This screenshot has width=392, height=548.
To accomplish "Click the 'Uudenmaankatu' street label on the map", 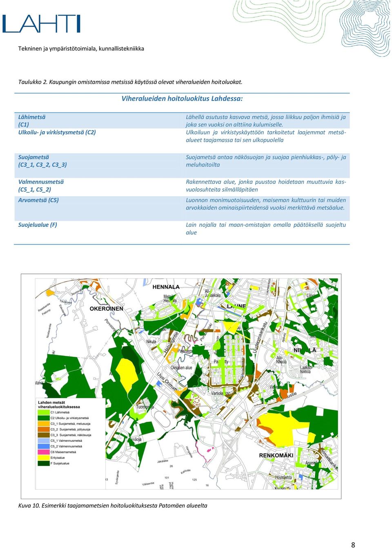I will [x=260, y=337].
